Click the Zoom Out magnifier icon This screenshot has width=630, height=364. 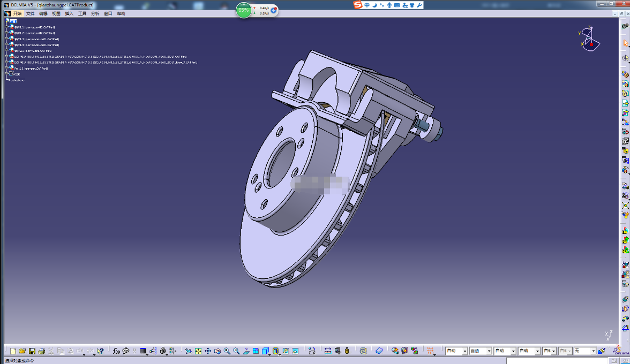(237, 351)
